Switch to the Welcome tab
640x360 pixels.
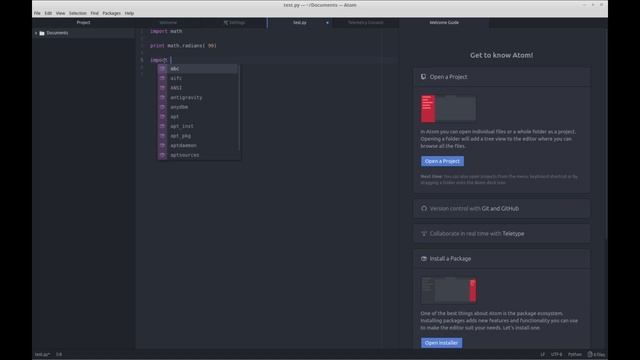[x=168, y=23]
